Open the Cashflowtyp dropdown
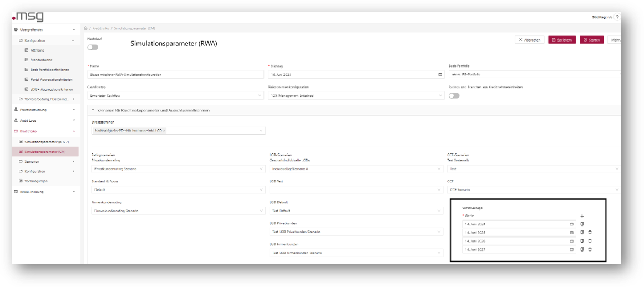Screen dimensions: 644x287 [x=176, y=95]
